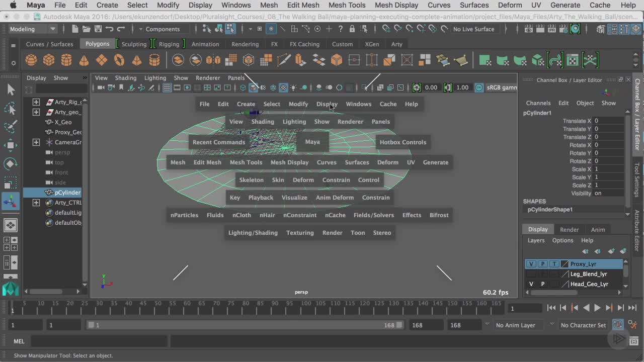Screen dimensions: 644x362
Task: Activate the Move tool in toolbox
Action: [11, 145]
